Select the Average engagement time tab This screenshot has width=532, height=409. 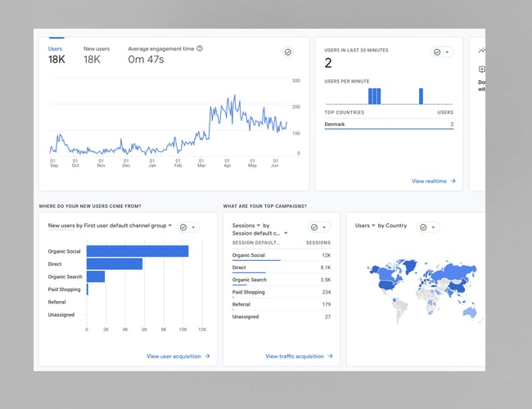[x=160, y=54]
